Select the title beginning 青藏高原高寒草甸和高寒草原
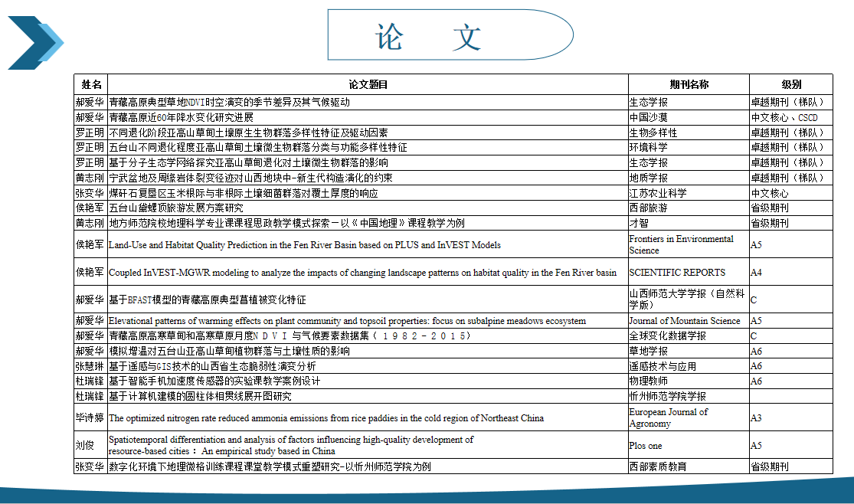Viewport: 854px width, 504px height. point(290,336)
